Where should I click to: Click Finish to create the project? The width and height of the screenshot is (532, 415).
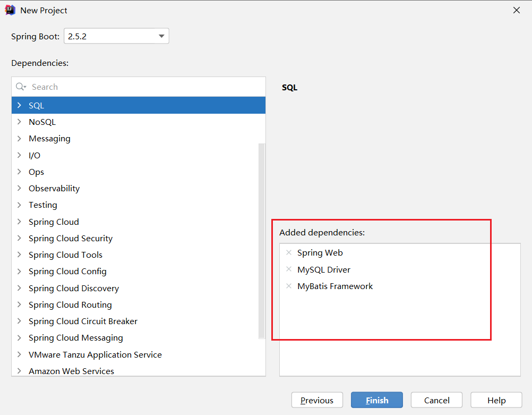point(376,400)
